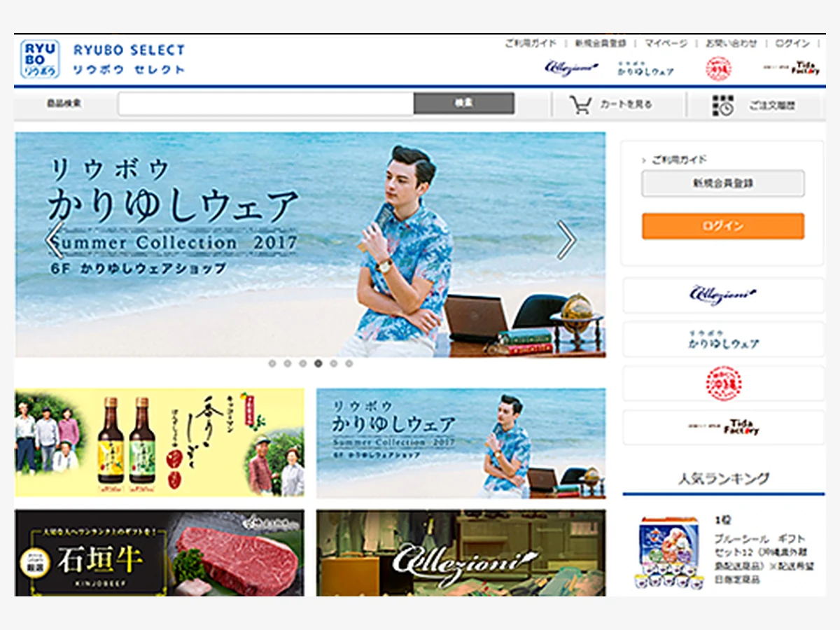
Task: Click orange ログイン button
Action: (x=723, y=226)
